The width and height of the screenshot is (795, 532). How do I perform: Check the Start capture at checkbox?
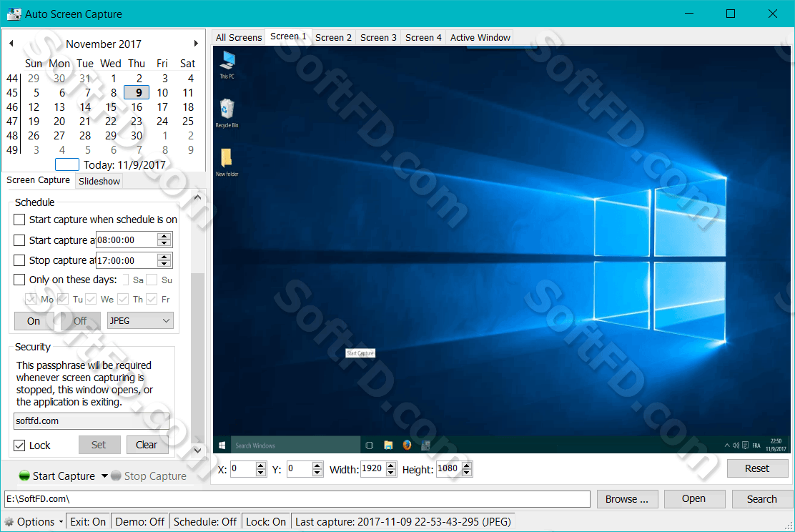19,240
